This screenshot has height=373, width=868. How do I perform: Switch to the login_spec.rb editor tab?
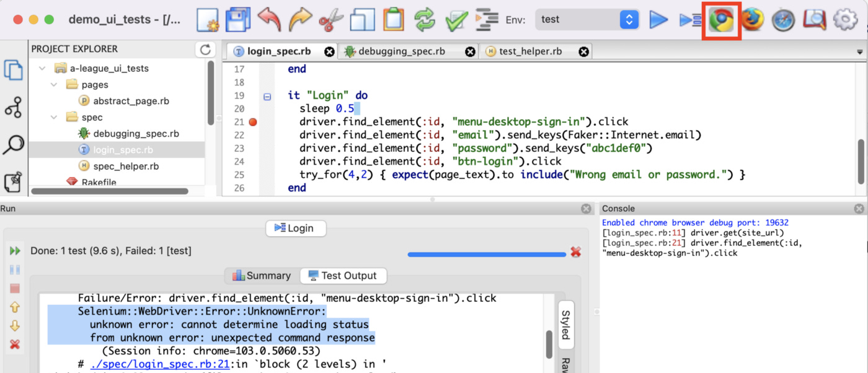pyautogui.click(x=279, y=51)
